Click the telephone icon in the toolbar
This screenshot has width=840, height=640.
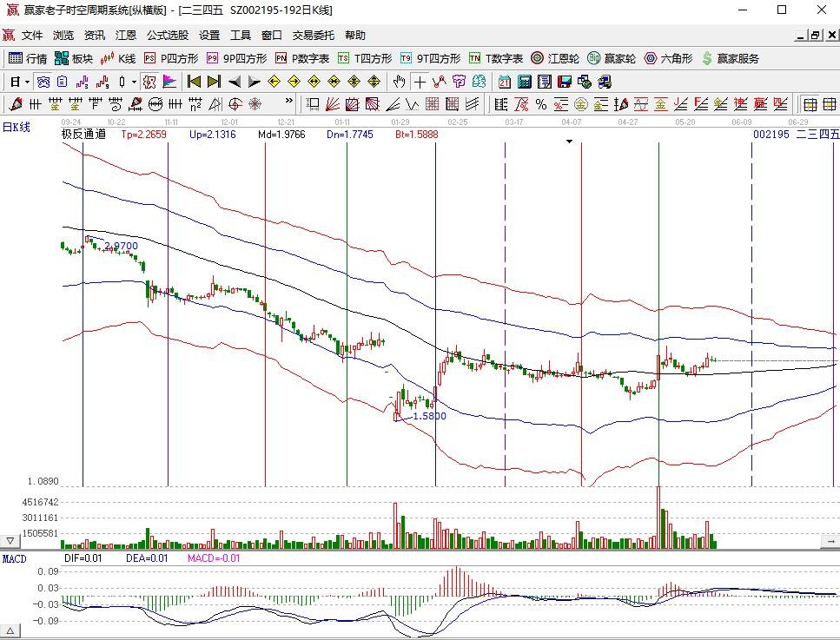43,82
